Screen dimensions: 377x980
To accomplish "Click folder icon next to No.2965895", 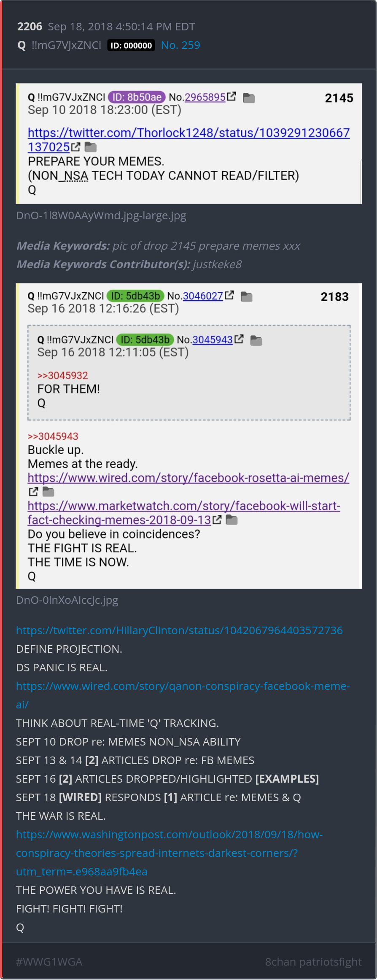I will coord(249,98).
